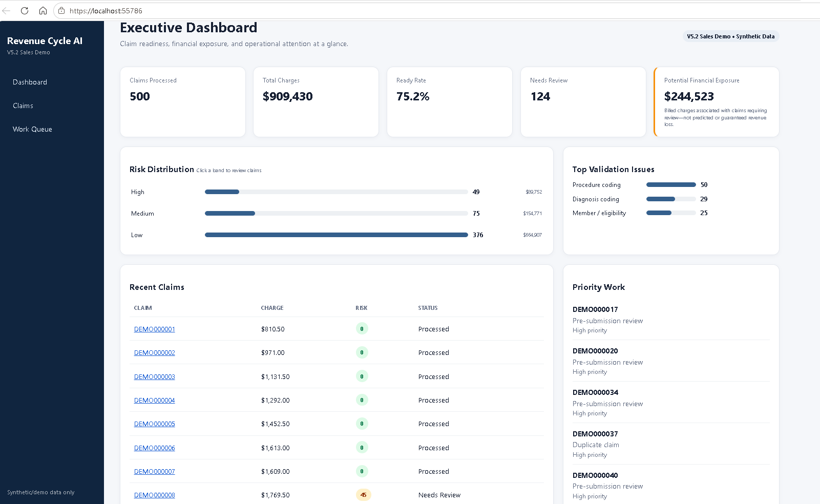Click the Ready Rate 75.2% card

click(450, 102)
